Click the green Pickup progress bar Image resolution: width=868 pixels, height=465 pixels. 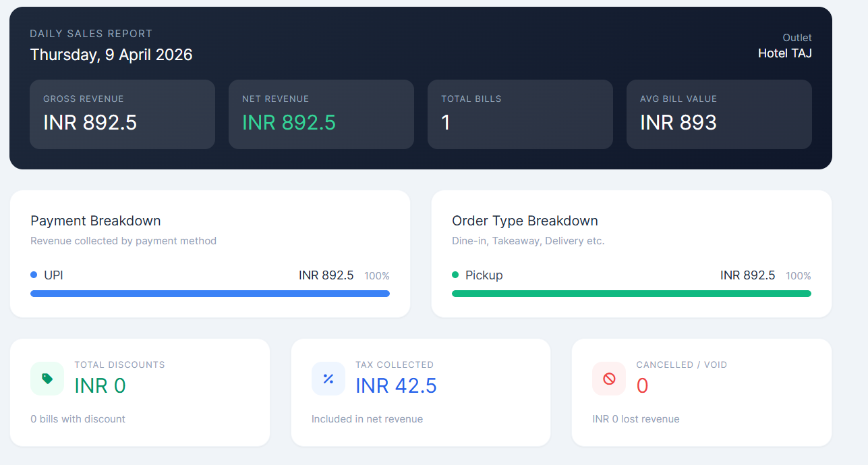[631, 294]
